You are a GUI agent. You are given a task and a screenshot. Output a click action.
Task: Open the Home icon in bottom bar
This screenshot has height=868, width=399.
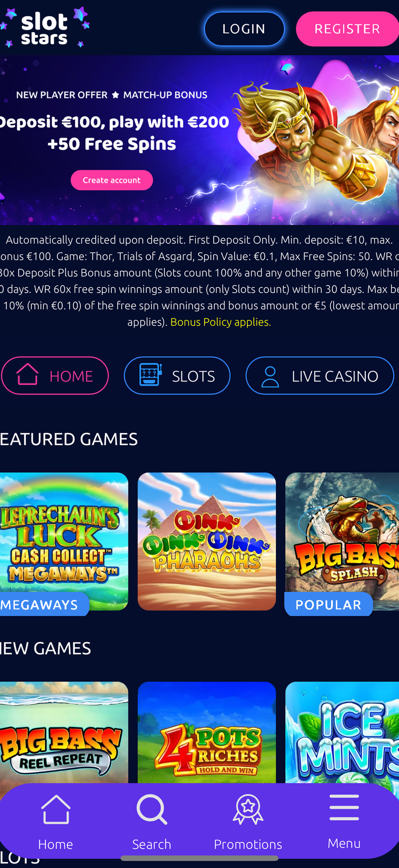click(56, 809)
